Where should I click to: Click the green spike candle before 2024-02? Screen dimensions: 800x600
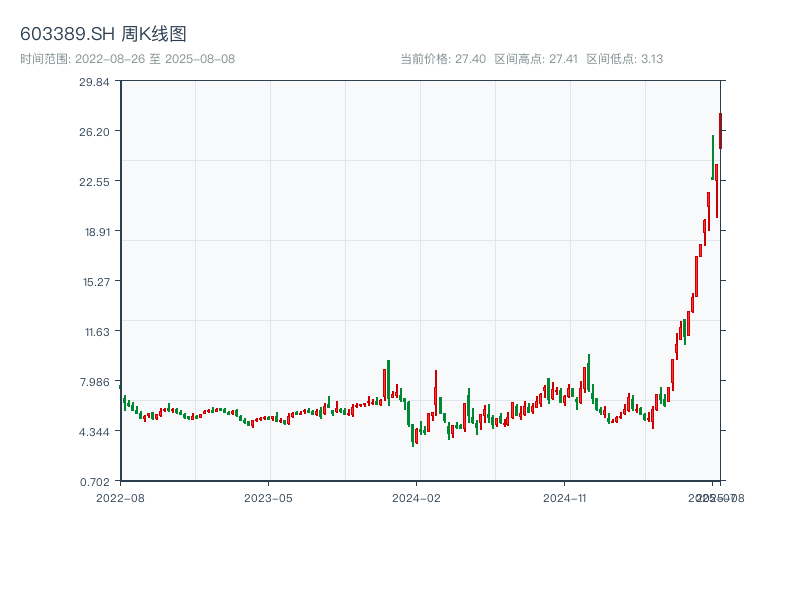point(389,383)
